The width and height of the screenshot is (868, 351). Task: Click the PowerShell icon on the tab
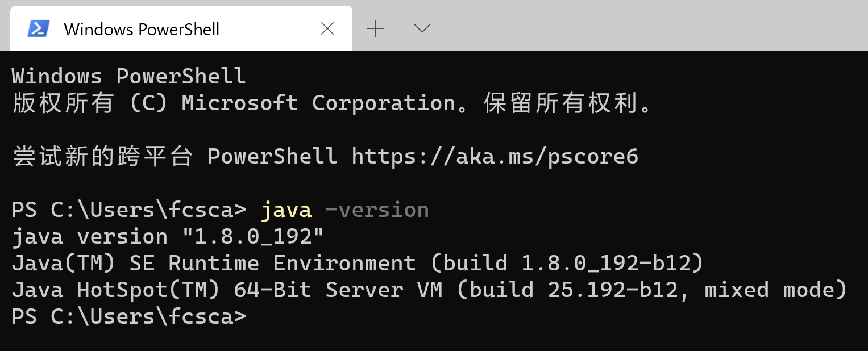pyautogui.click(x=39, y=29)
